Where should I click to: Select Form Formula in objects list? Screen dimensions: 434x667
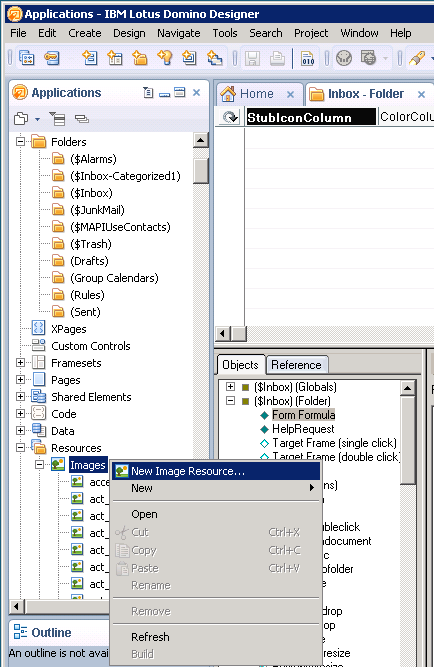(x=303, y=415)
